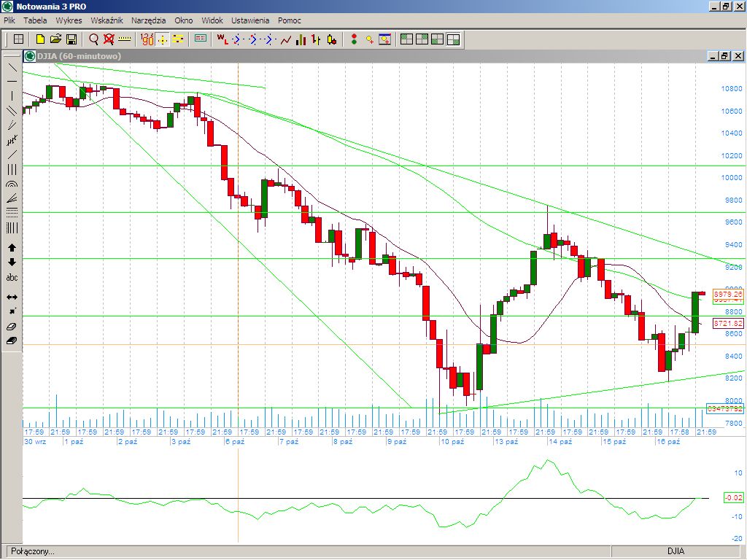Viewport: 747px width, 560px height.
Task: Open the Widok menu
Action: click(212, 20)
